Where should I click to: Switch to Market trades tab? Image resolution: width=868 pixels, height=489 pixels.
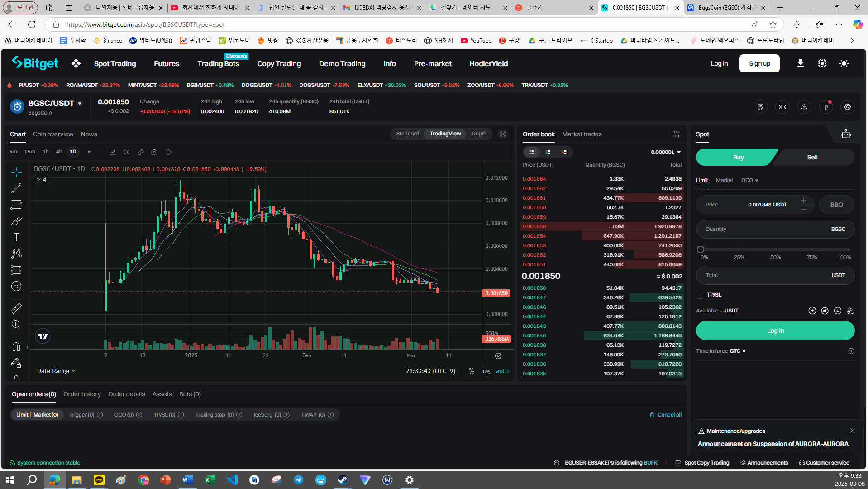click(582, 134)
